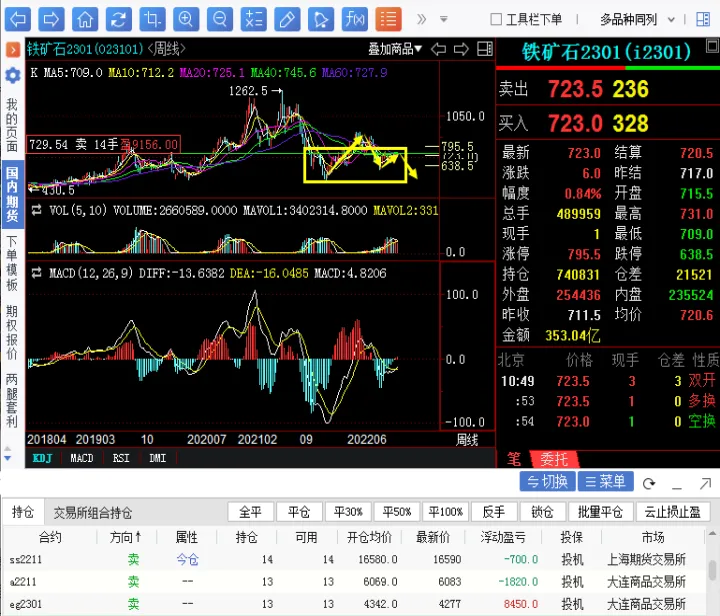This screenshot has width=720, height=616.
Task: Click the 平50% button
Action: tap(397, 512)
